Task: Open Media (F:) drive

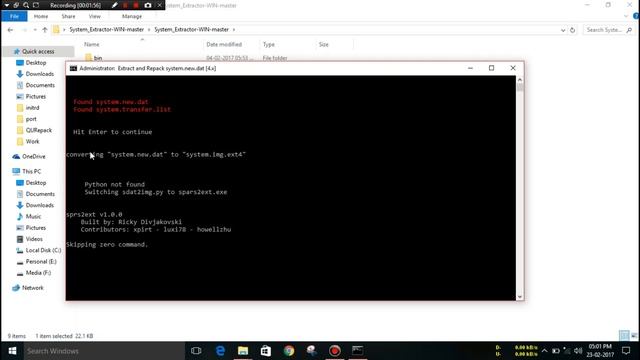Action: [x=38, y=273]
